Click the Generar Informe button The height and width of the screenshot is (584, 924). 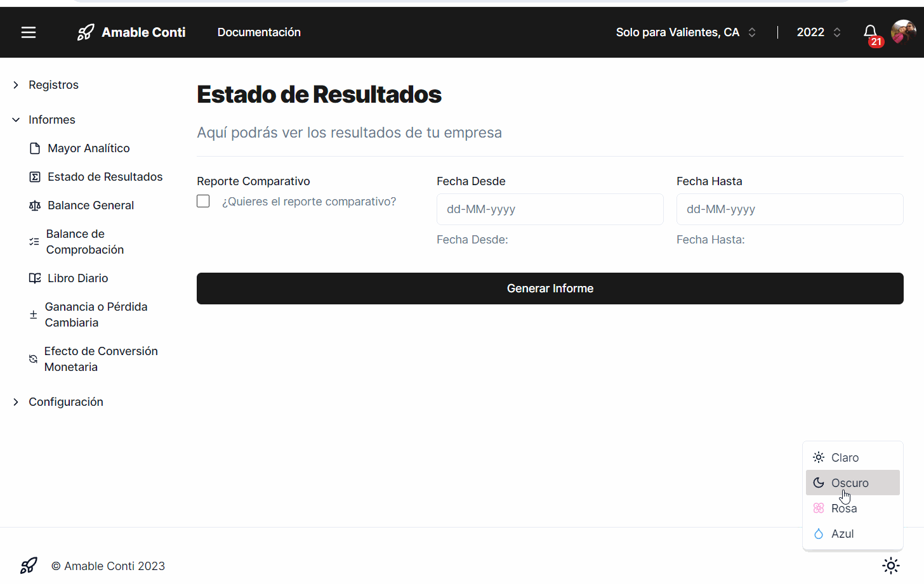click(x=550, y=289)
